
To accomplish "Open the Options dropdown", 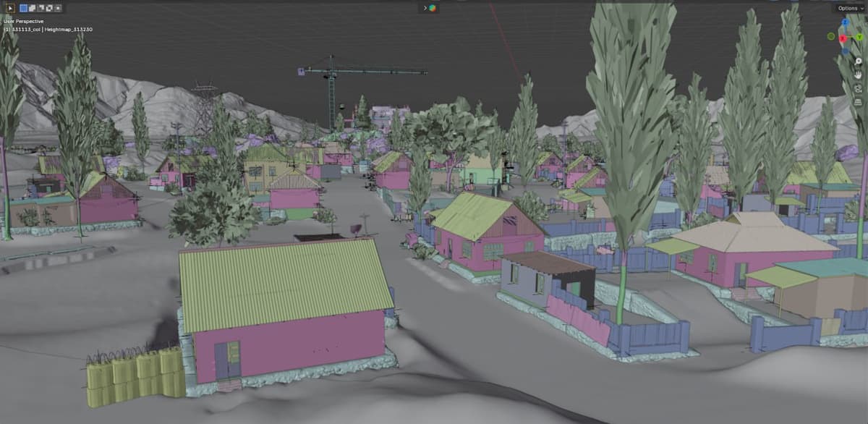I will (x=849, y=8).
